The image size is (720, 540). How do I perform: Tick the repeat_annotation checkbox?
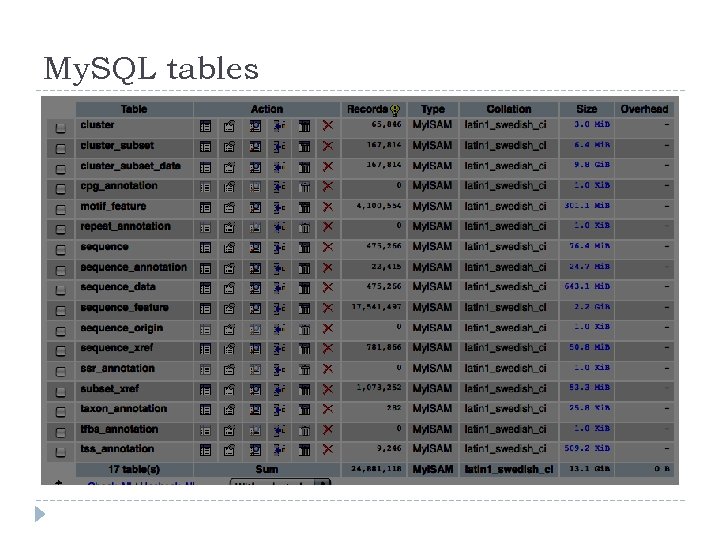[x=60, y=229]
